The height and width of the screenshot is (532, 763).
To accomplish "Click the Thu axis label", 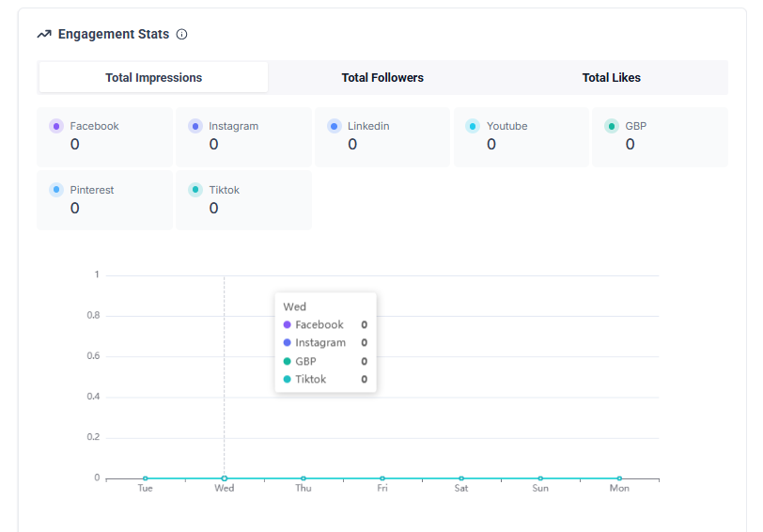I will (304, 488).
